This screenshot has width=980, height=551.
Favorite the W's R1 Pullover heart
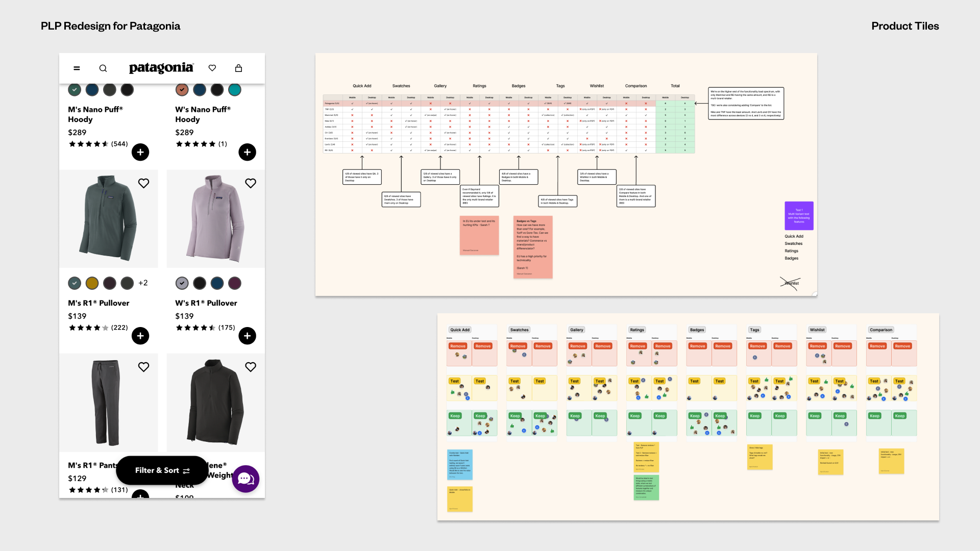[x=251, y=183]
